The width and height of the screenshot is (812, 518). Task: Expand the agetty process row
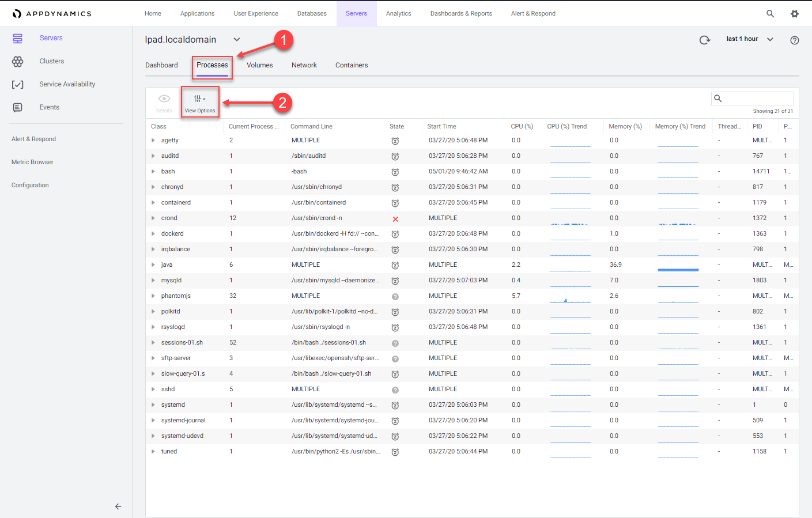[x=153, y=141]
